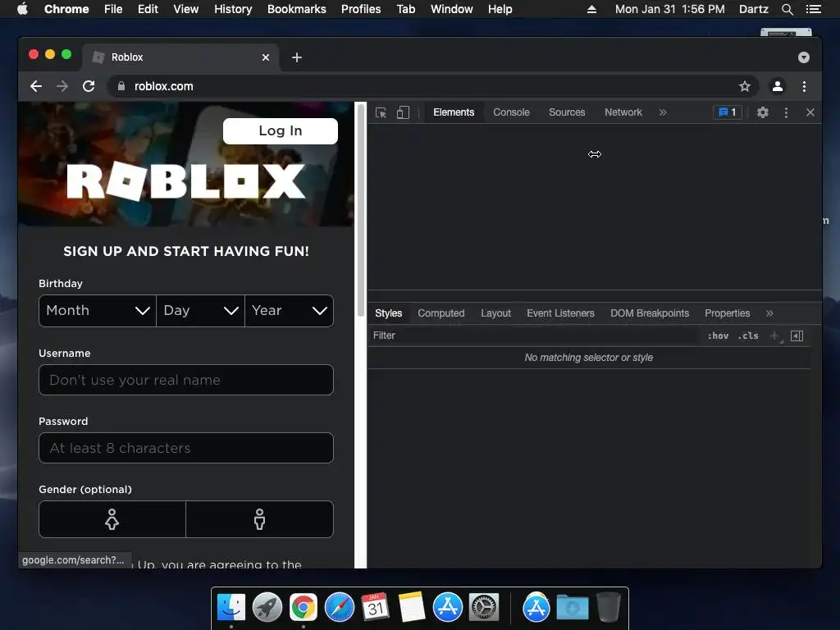This screenshot has height=630, width=840.
Task: Open the issues counter badge showing 1
Action: [728, 112]
